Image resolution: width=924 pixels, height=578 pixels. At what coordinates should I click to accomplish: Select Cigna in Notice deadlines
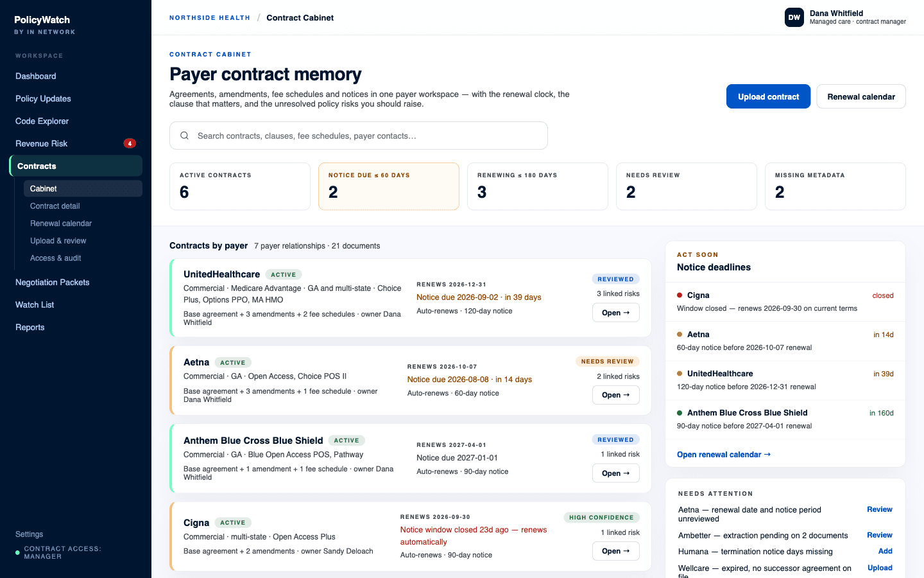point(785,302)
